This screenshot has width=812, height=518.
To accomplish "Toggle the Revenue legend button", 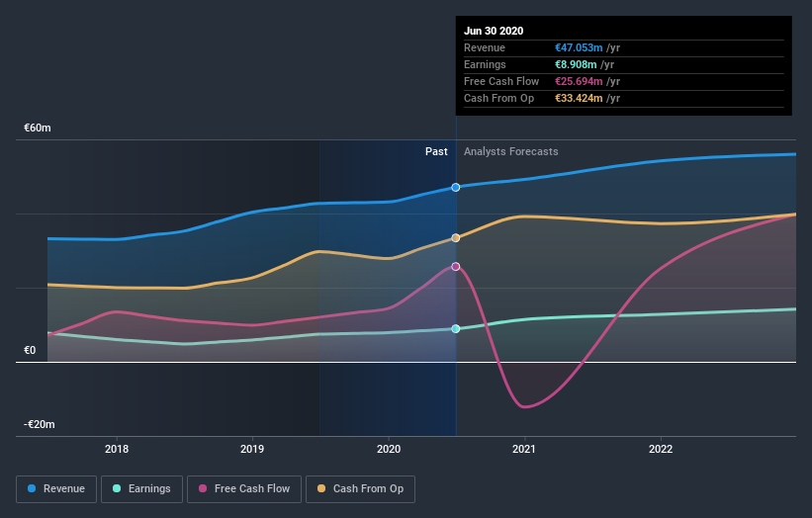I will (56, 489).
